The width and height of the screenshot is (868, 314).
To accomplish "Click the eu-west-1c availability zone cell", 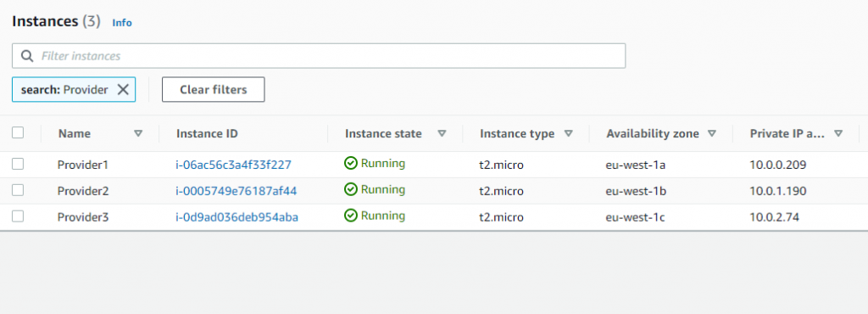I will tap(636, 217).
